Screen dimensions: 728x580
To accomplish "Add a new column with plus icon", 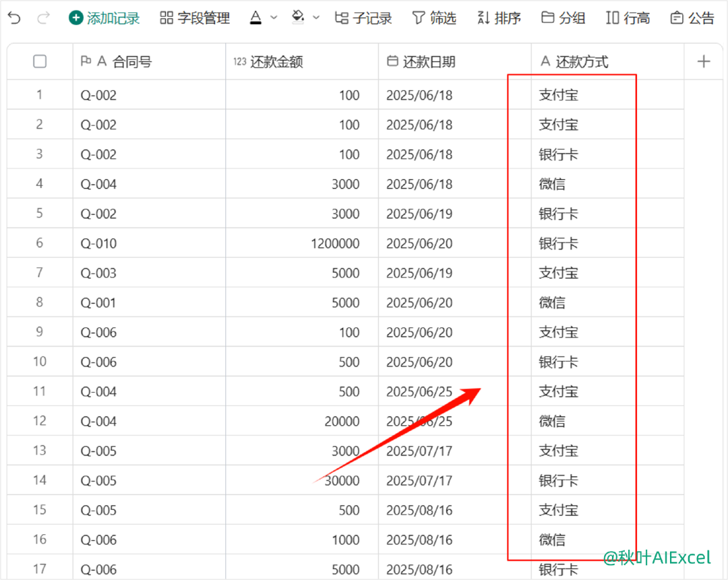I will point(704,61).
